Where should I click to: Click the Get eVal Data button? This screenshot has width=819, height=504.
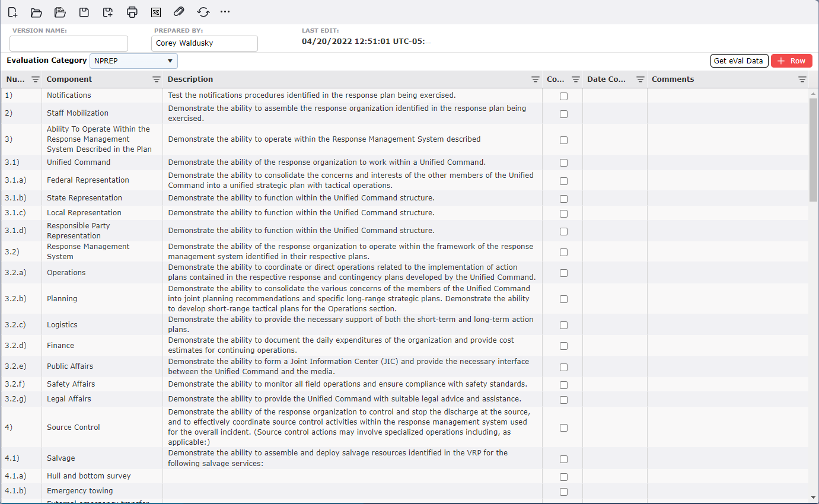(739, 60)
